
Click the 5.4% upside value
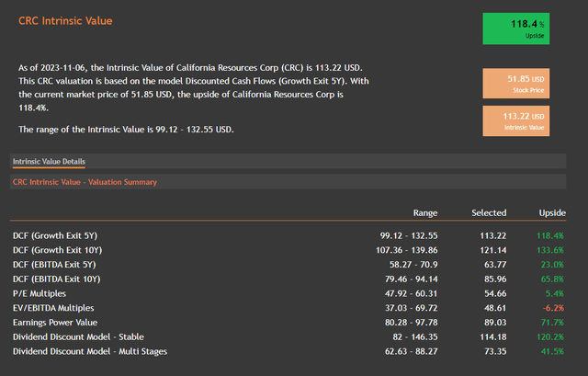555,293
